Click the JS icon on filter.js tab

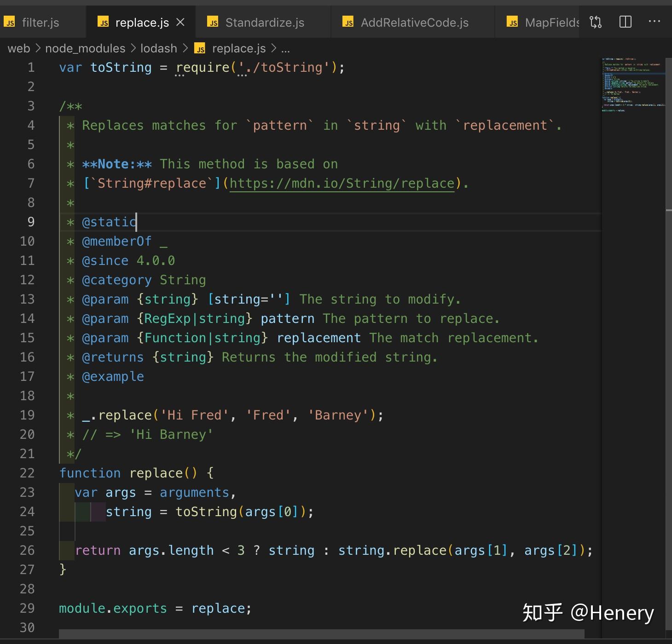[x=10, y=23]
